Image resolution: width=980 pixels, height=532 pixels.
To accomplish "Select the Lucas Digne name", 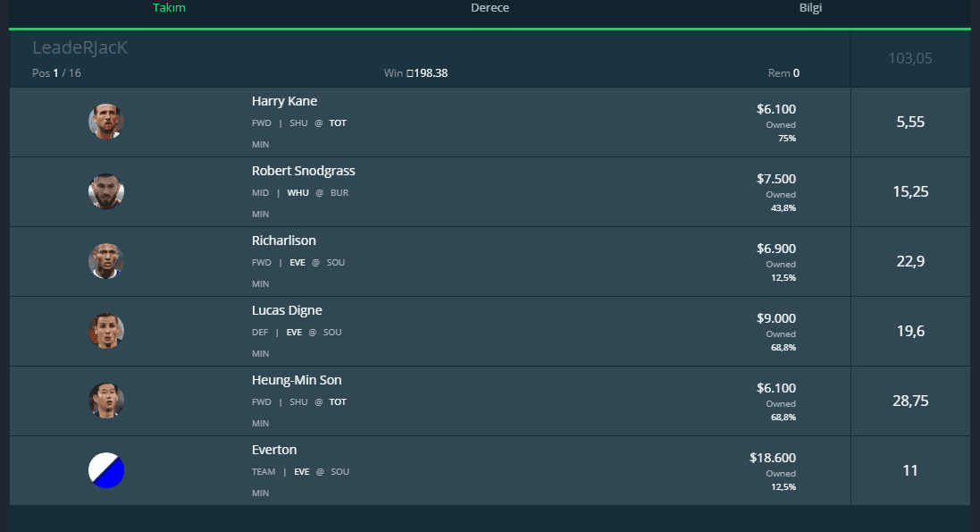I will pos(287,310).
